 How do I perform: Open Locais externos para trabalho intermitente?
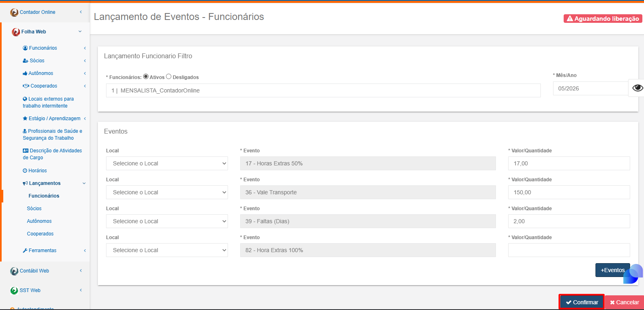(x=48, y=102)
